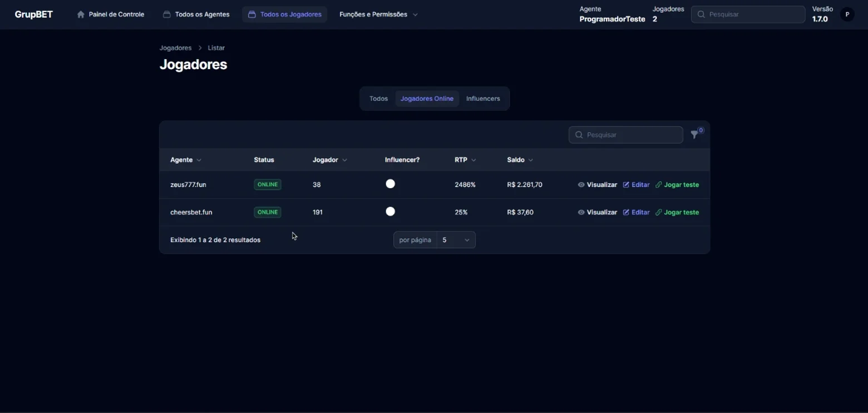
Task: Toggle Influencer switch for cheersbet.fun
Action: tap(391, 212)
